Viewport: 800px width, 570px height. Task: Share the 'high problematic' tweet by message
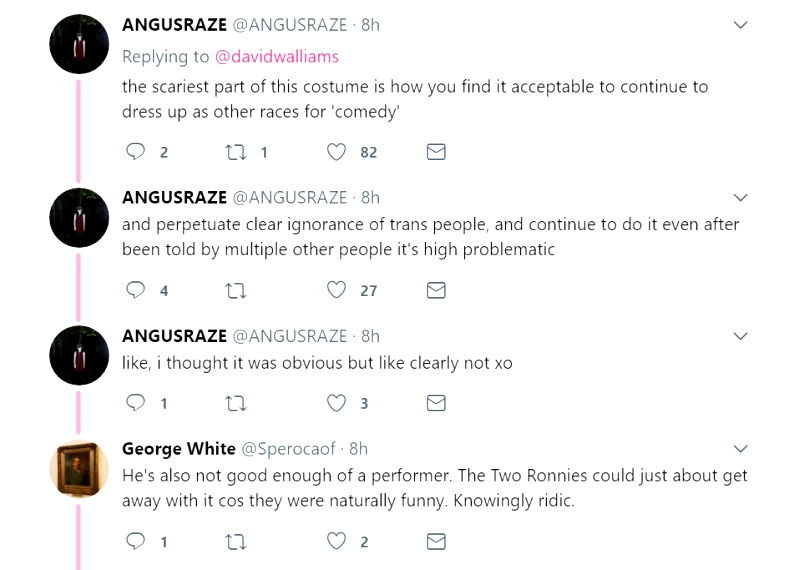point(436,290)
